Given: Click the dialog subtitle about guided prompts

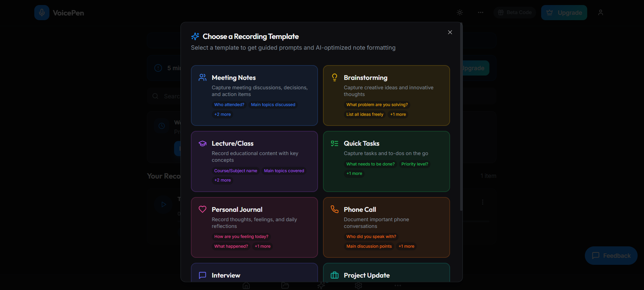Looking at the screenshot, I should click(293, 48).
